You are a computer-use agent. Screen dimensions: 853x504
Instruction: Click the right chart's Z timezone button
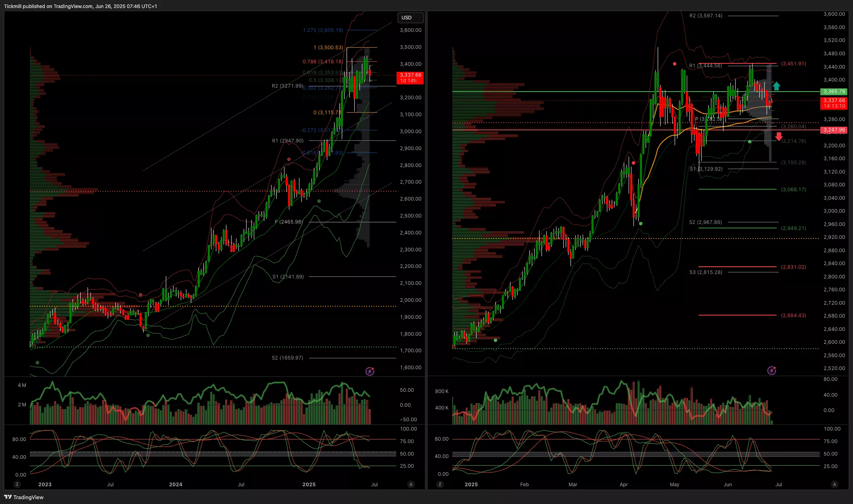click(x=440, y=484)
